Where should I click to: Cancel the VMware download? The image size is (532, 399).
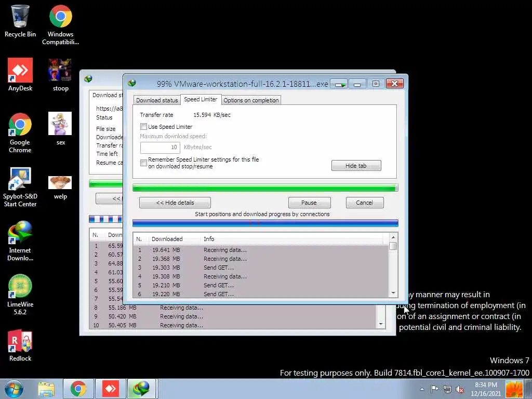coord(364,203)
